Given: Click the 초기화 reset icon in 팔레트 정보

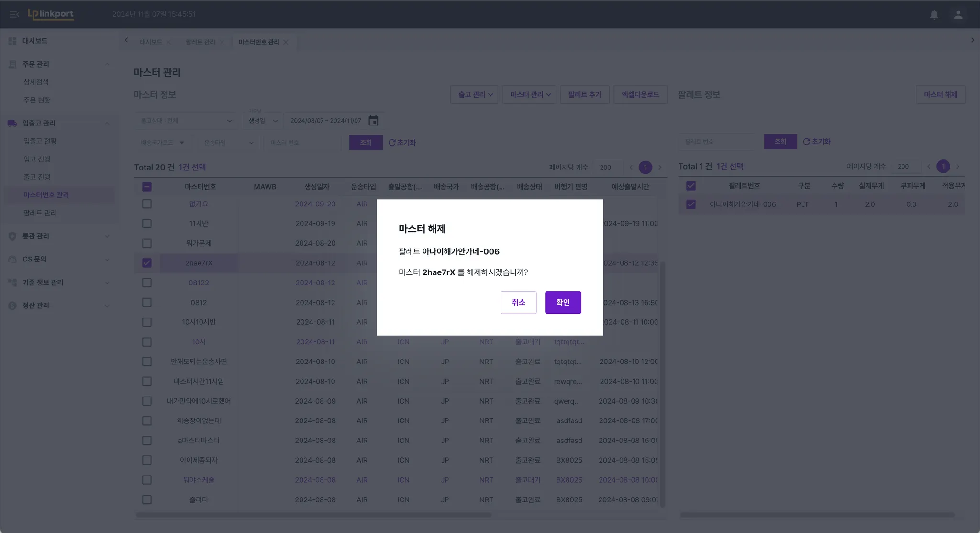Looking at the screenshot, I should (x=807, y=142).
